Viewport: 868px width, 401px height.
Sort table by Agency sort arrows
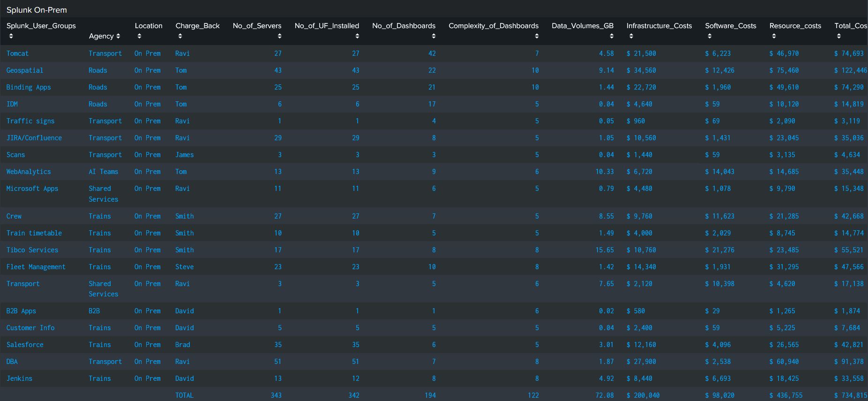click(118, 36)
